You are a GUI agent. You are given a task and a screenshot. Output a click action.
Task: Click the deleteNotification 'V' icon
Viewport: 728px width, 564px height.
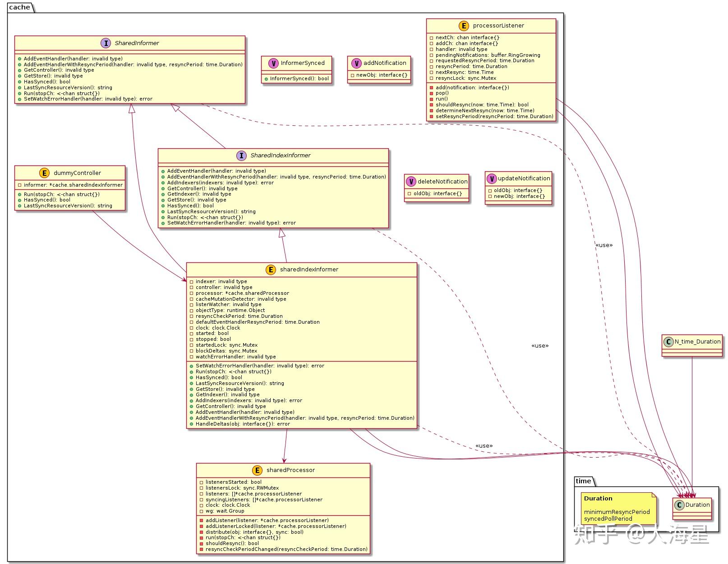click(x=410, y=182)
